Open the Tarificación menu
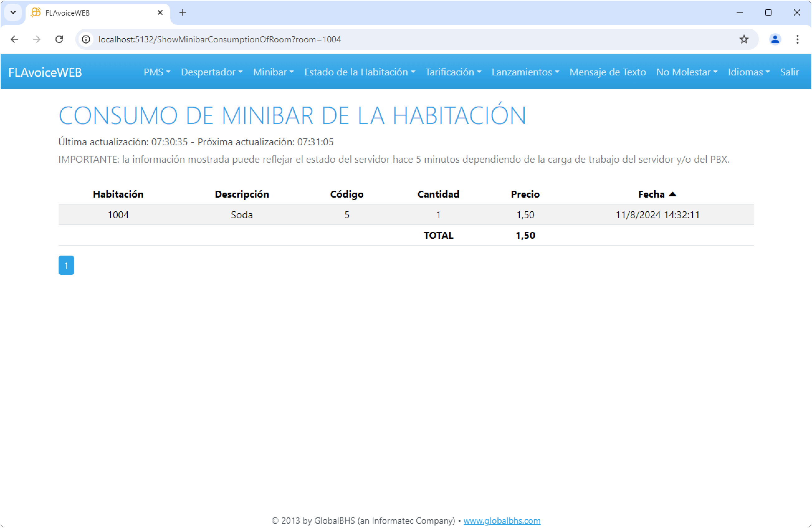Viewport: 812px width, 528px height. point(453,72)
